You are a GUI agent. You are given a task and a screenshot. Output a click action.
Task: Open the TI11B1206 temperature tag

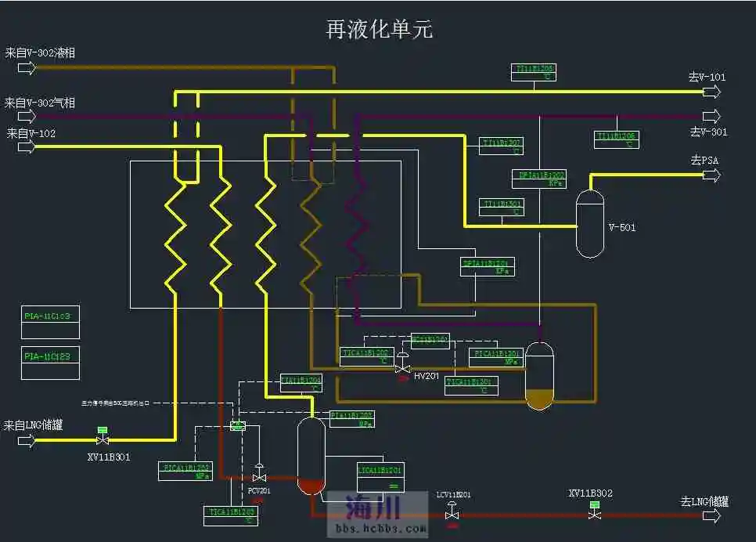pyautogui.click(x=617, y=140)
